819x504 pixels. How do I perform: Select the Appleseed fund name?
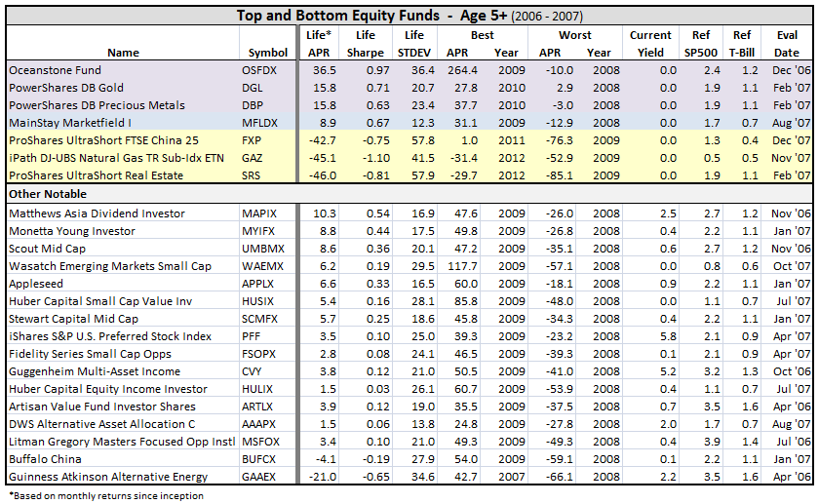pos(37,283)
